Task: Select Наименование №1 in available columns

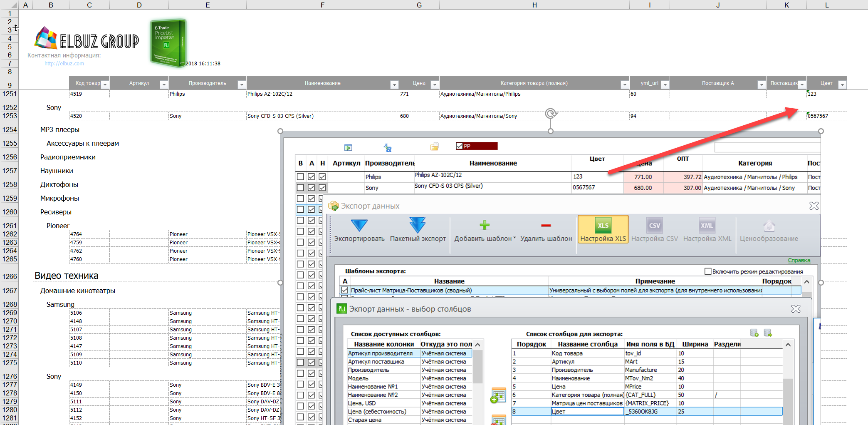Action: 410,386
